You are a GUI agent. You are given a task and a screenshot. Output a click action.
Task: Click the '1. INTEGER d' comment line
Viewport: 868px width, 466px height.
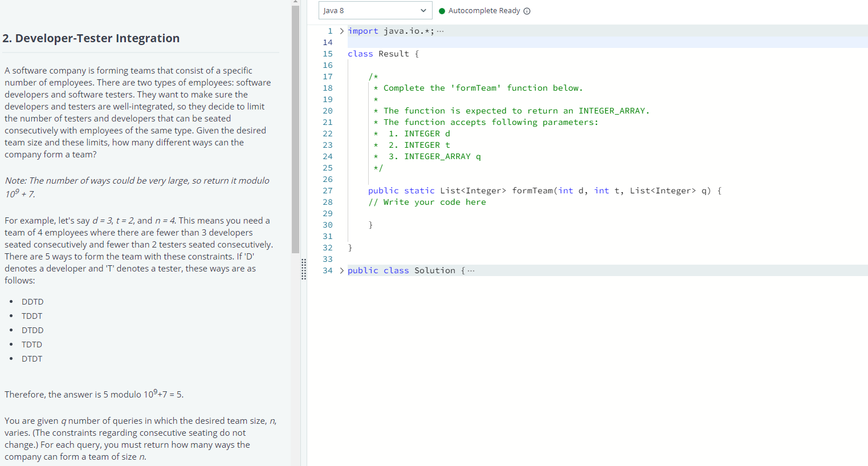412,133
